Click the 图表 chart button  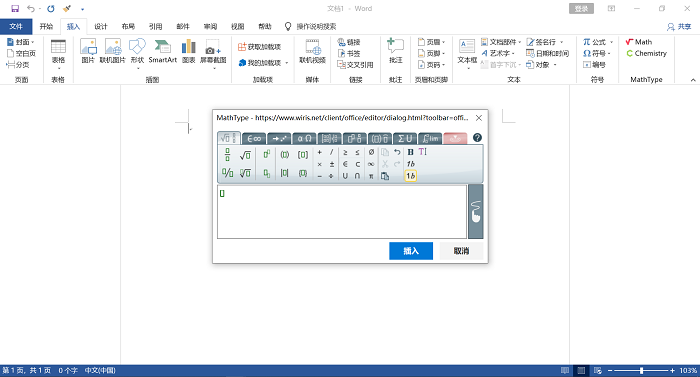pyautogui.click(x=188, y=51)
